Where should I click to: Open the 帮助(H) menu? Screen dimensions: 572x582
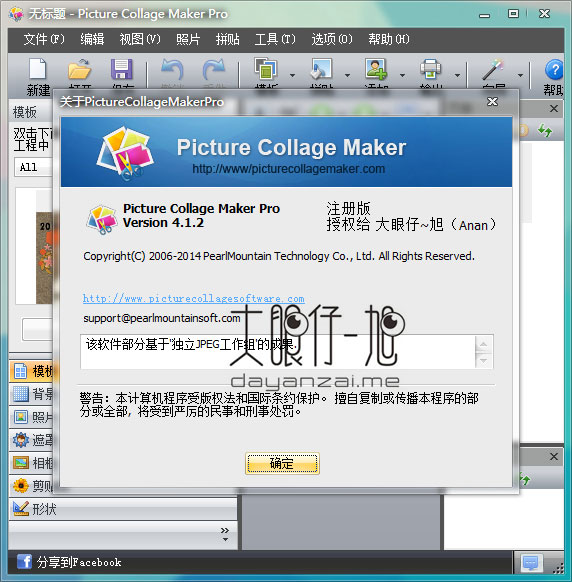coord(389,39)
